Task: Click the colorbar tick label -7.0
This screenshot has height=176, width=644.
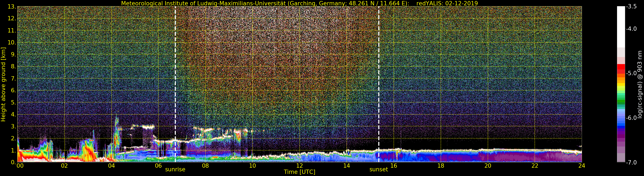Action: coord(631,163)
